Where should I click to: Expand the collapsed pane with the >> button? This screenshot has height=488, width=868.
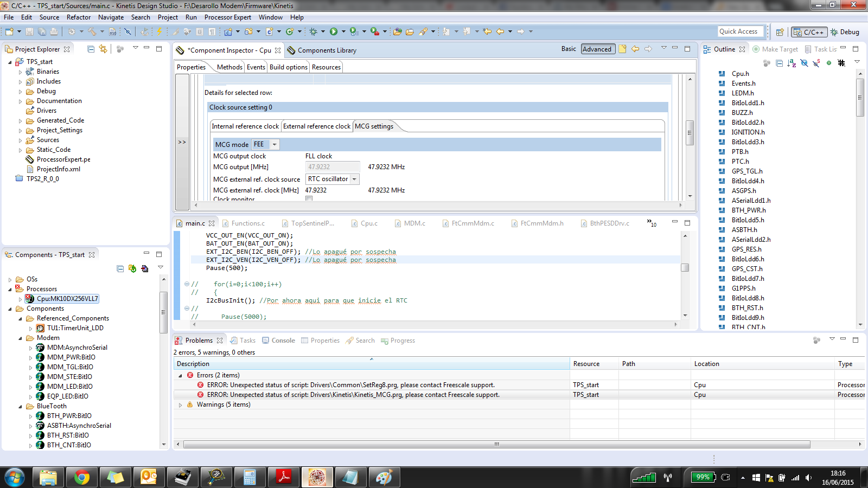click(182, 142)
